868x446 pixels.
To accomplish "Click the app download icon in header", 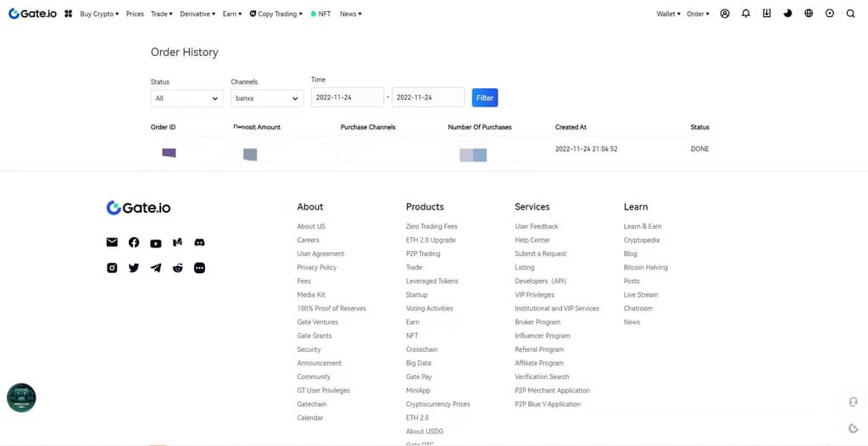I will point(766,14).
